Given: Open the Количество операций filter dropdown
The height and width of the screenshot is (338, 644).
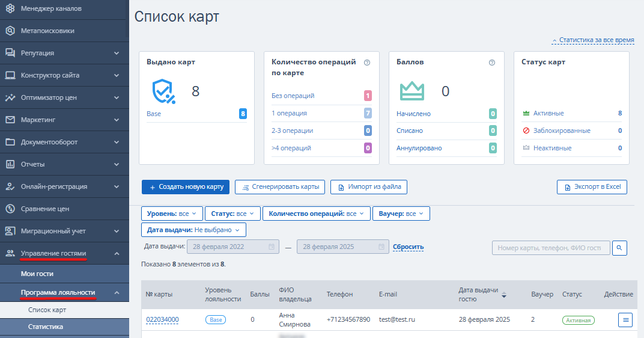Looking at the screenshot, I should [x=316, y=214].
